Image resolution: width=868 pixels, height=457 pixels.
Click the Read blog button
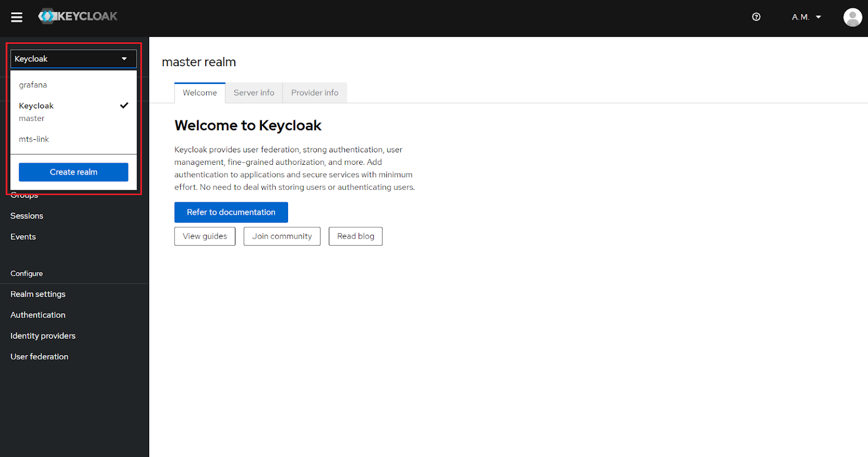coord(355,236)
